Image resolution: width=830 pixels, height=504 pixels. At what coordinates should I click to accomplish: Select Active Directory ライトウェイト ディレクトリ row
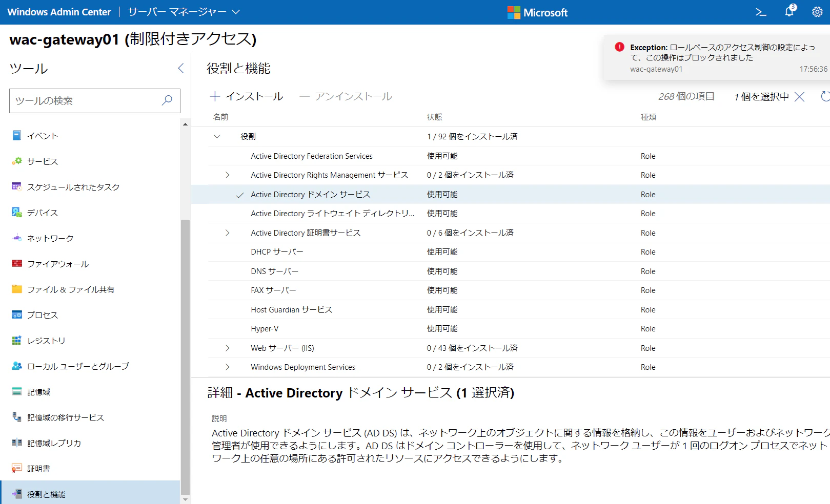click(511, 214)
